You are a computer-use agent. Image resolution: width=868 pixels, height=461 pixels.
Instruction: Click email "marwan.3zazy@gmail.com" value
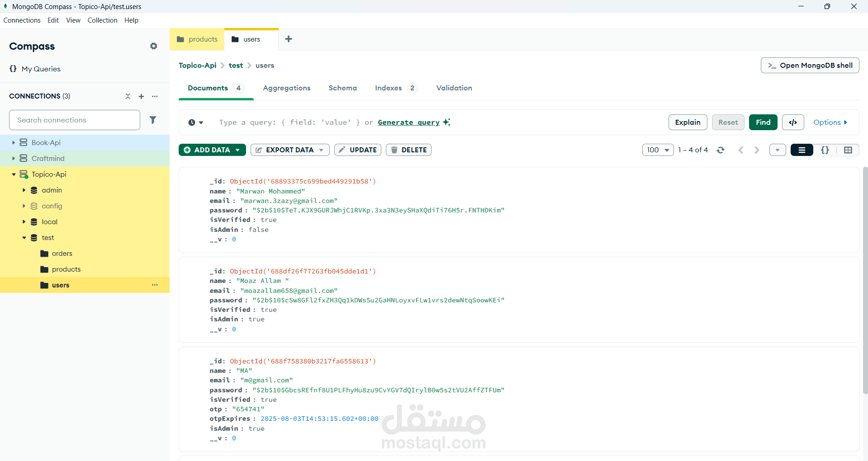(289, 201)
